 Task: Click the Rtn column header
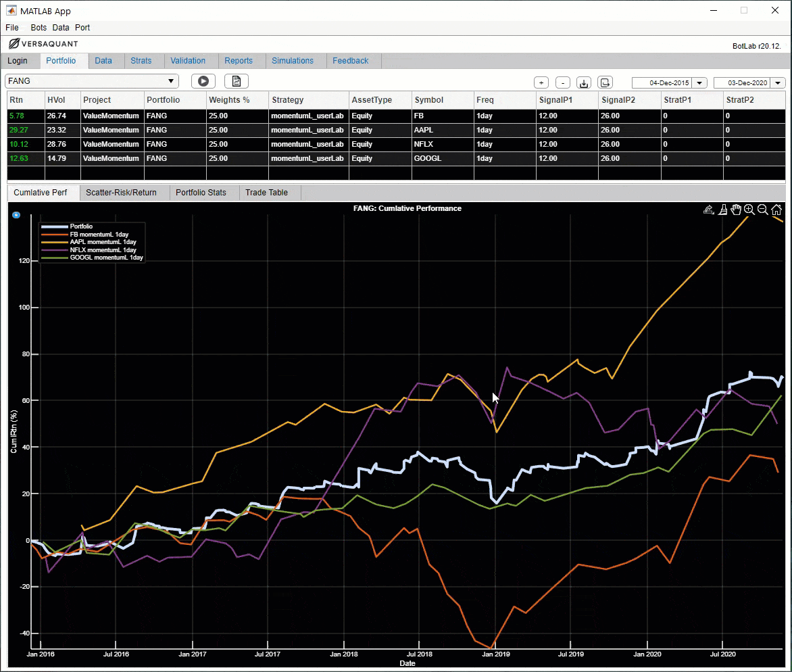coord(26,100)
